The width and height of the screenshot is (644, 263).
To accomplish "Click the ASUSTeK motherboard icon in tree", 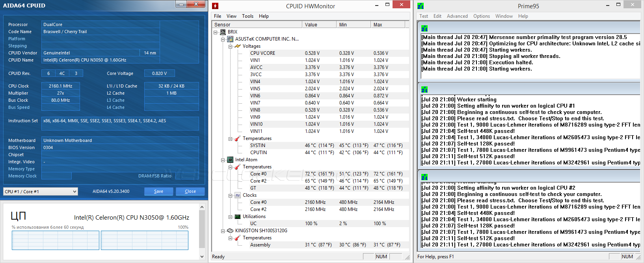I will (x=230, y=39).
